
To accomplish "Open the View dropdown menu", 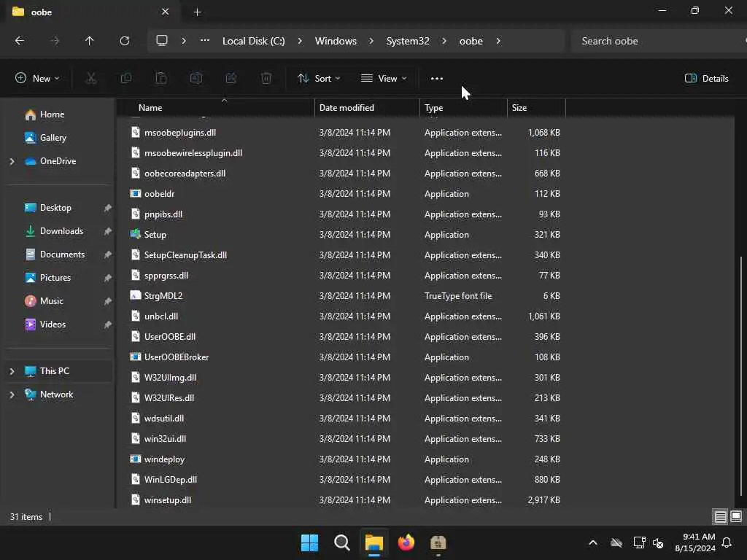I will 384,79.
